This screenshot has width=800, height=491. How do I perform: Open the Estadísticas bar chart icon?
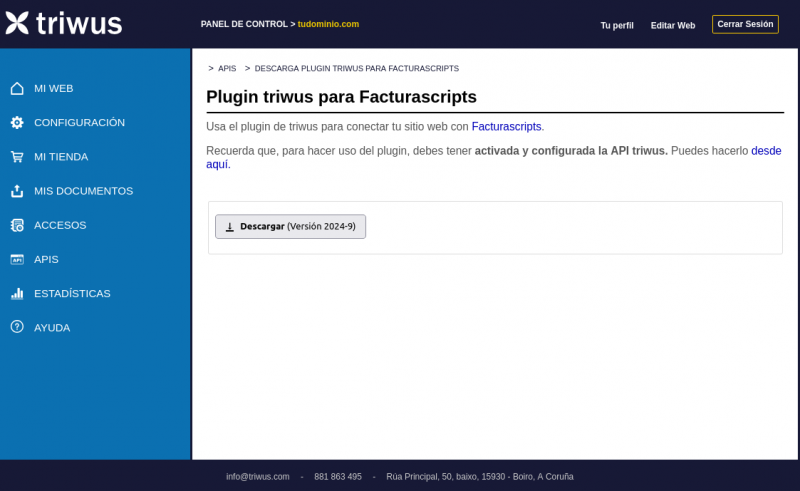[x=17, y=294]
